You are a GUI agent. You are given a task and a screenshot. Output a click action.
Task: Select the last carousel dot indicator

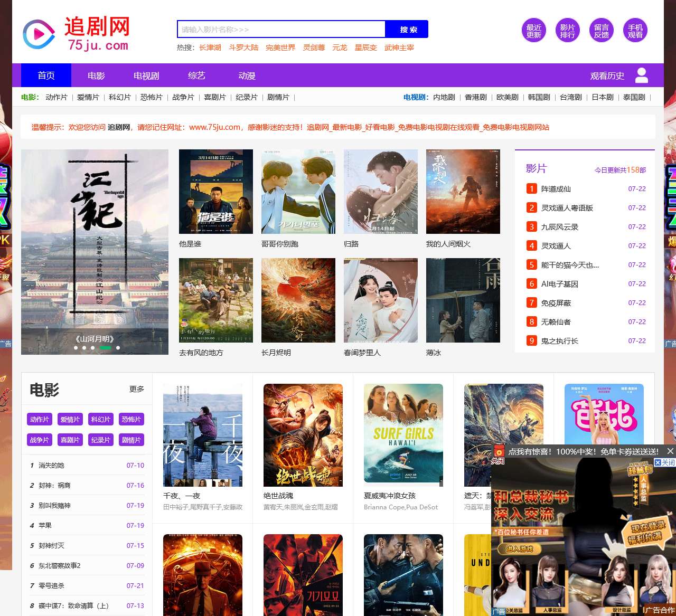point(118,348)
